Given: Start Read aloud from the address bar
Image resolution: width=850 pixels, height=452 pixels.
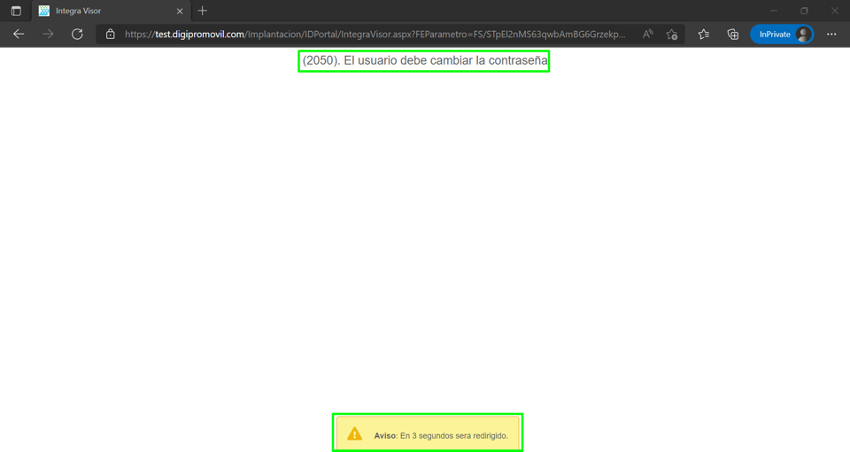Looking at the screenshot, I should tap(648, 34).
